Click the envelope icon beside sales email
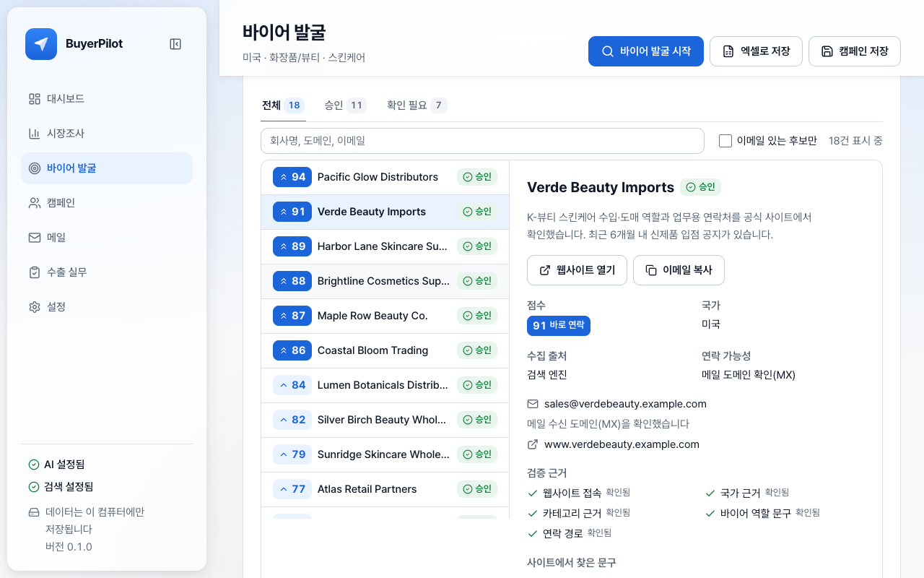The width and height of the screenshot is (924, 578). (533, 404)
